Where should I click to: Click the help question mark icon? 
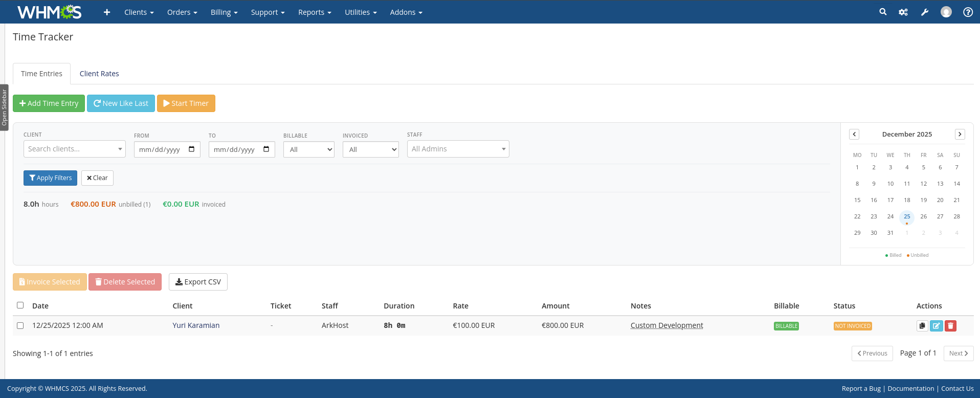pyautogui.click(x=968, y=12)
